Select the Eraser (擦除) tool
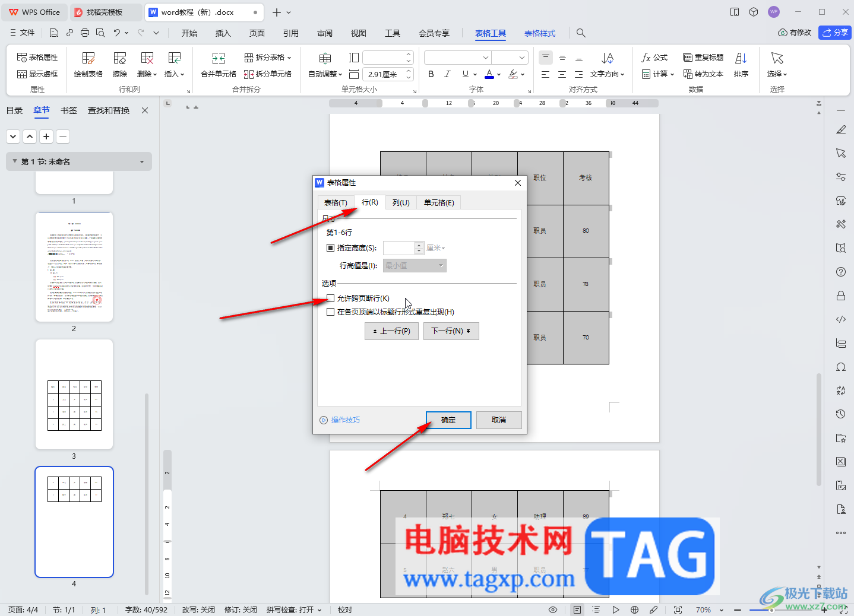 pyautogui.click(x=120, y=65)
